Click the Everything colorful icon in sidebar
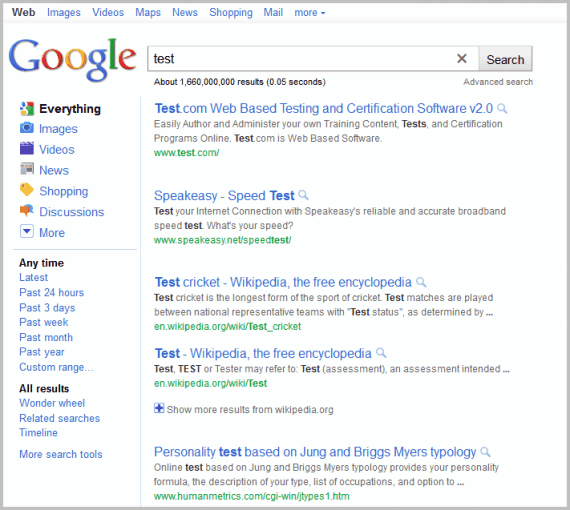Screen dimensions: 570x510 pyautogui.click(x=27, y=109)
